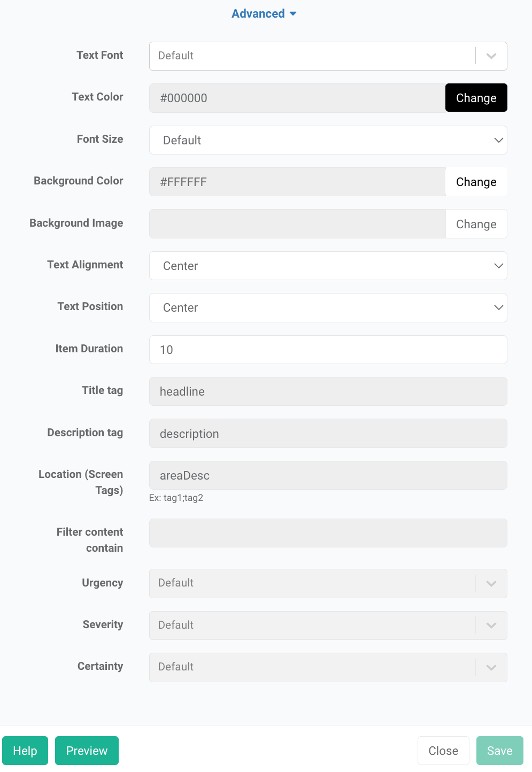The width and height of the screenshot is (532, 772).
Task: Open the Text Alignment dropdown
Action: [328, 266]
